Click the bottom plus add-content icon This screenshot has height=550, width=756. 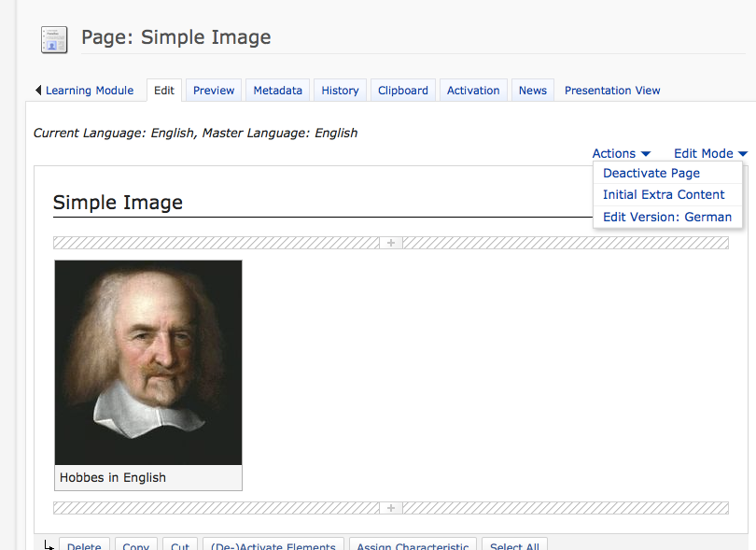pyautogui.click(x=391, y=508)
